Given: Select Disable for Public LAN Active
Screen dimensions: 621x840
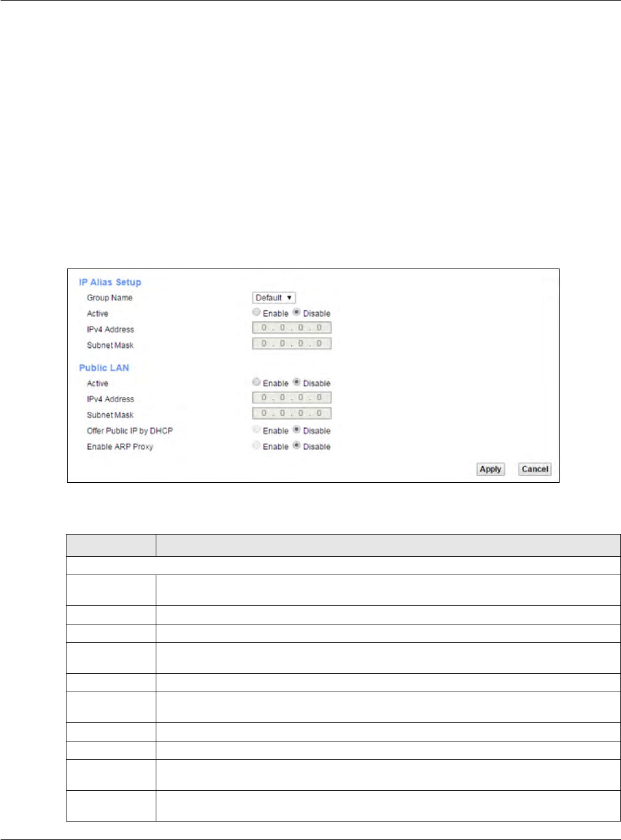Looking at the screenshot, I should tap(297, 382).
